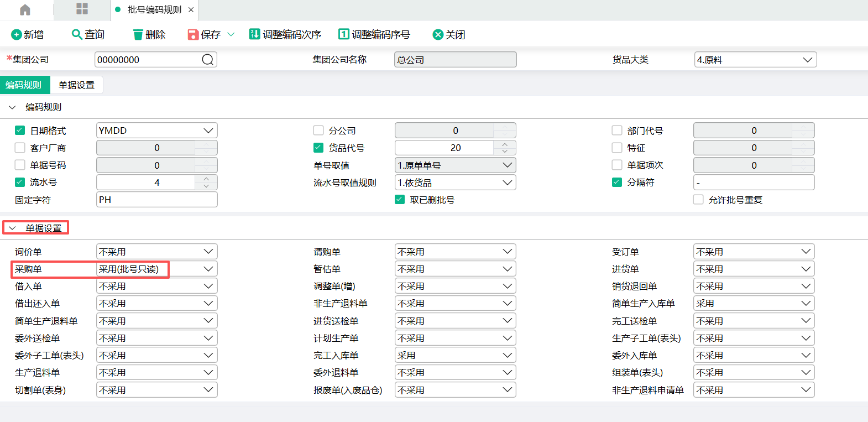Viewport: 868px width, 422px height.
Task: Click 调整编码次序 toolbar icon
Action: click(x=254, y=34)
